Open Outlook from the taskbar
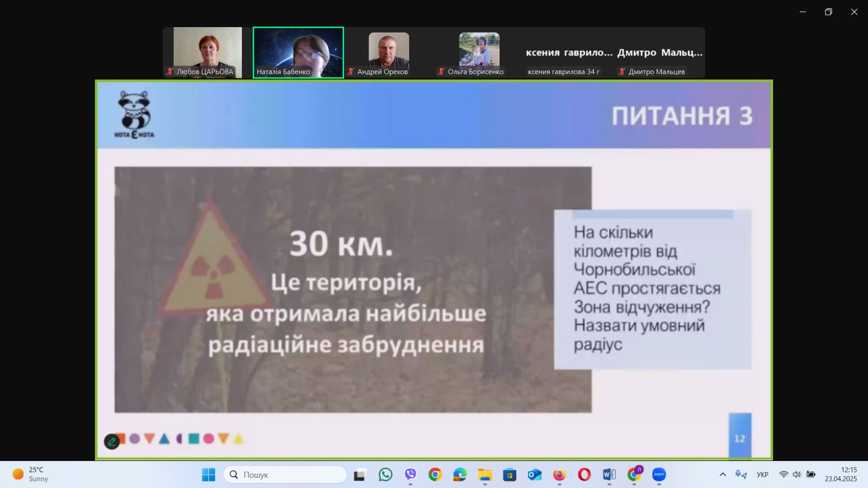This screenshot has width=868, height=488. 534,475
